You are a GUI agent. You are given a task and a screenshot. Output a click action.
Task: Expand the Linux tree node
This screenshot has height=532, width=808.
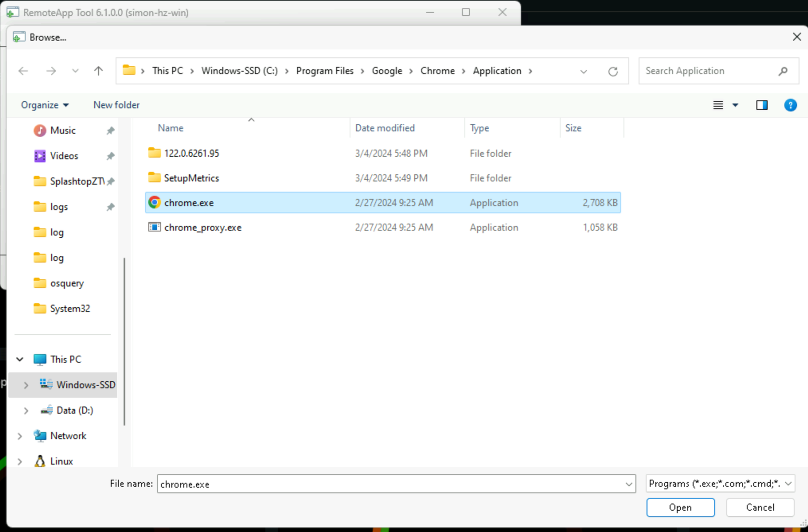(20, 461)
